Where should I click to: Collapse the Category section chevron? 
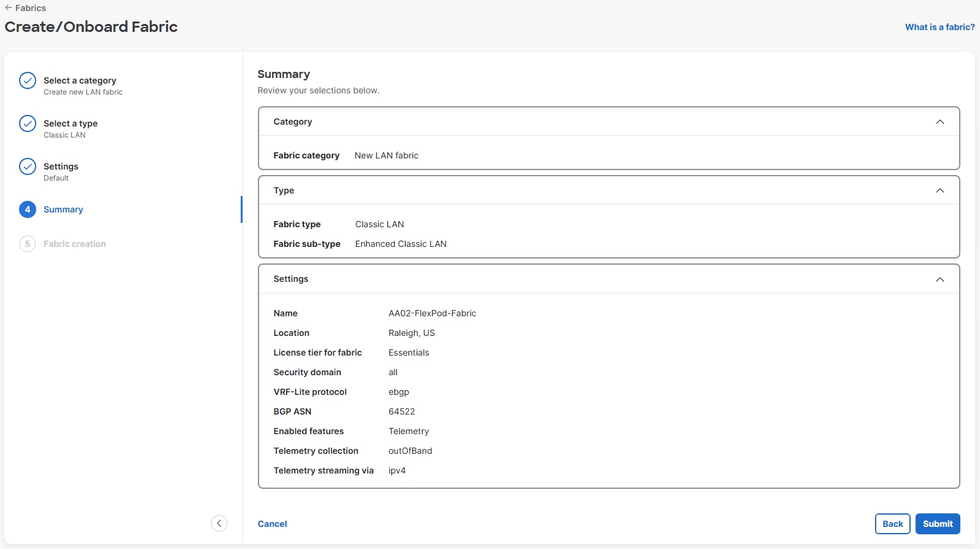click(x=939, y=122)
